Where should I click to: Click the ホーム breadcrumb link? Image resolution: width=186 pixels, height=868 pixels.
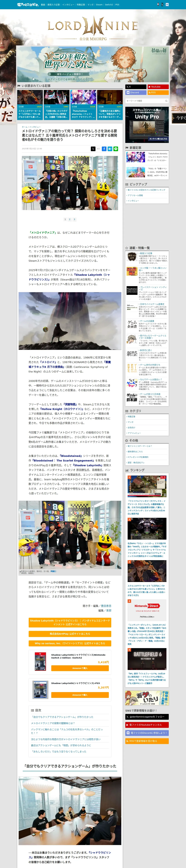click(25, 127)
